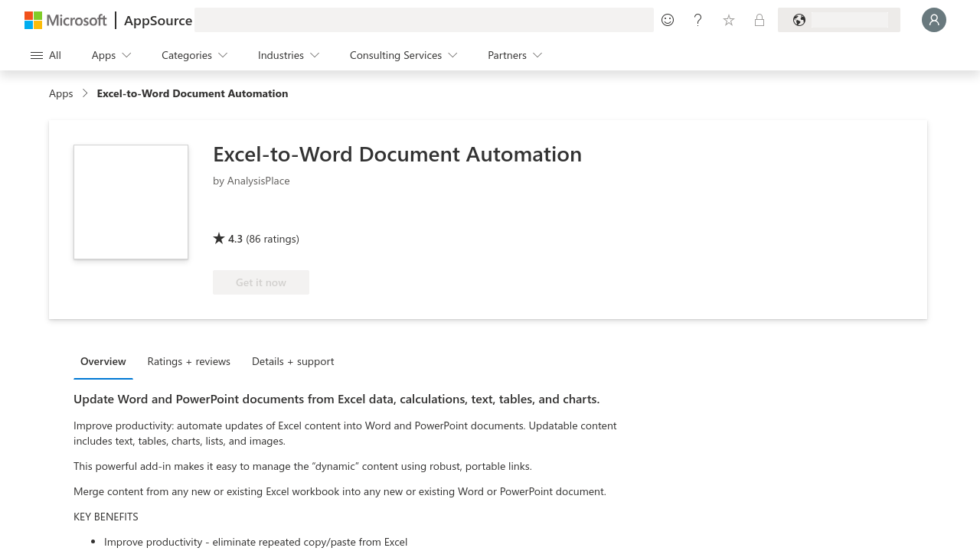The image size is (980, 551).
Task: Open the smiley feedback icon
Action: pos(668,20)
